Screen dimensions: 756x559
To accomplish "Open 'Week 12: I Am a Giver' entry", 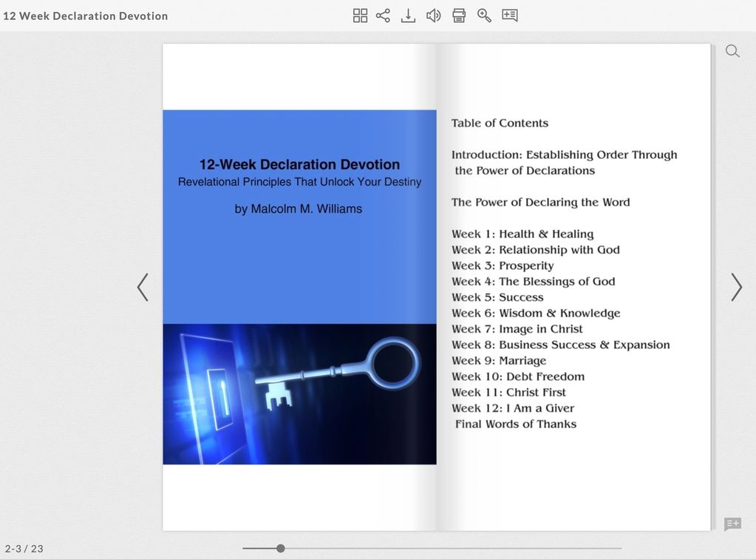I will 512,407.
